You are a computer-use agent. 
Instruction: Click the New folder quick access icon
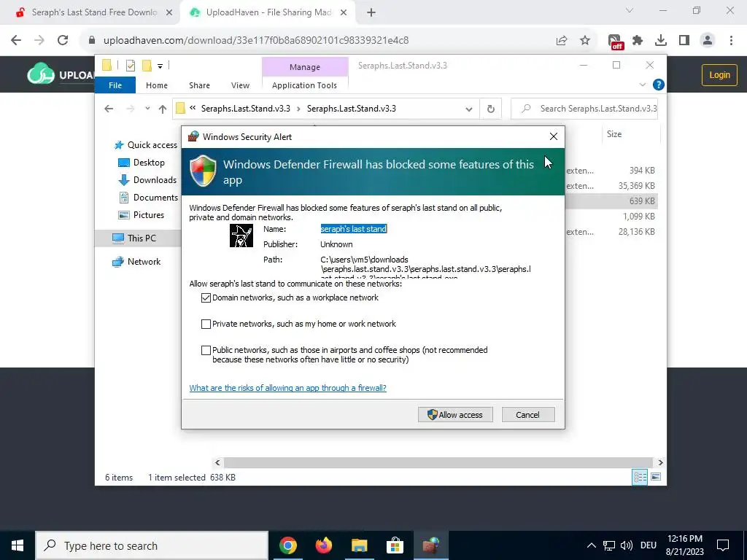(147, 65)
